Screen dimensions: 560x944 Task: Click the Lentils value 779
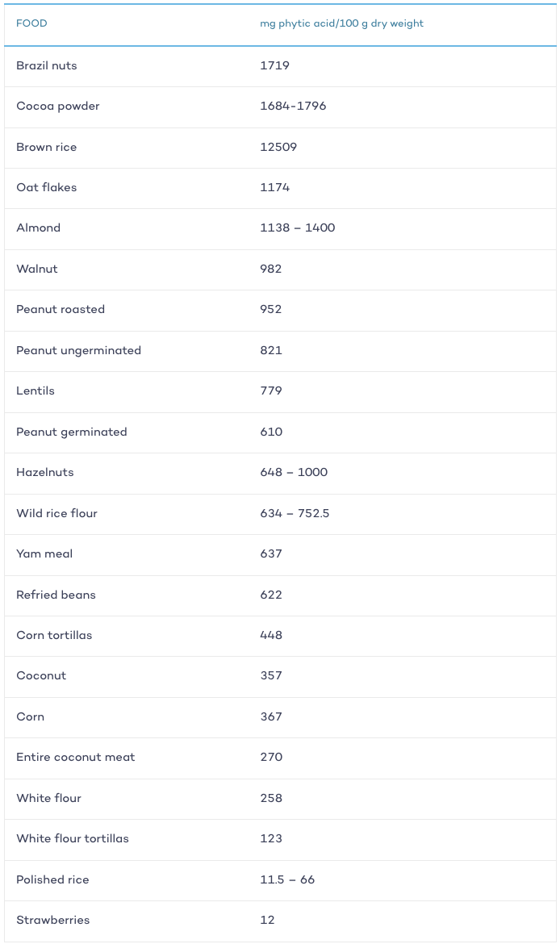[271, 391]
